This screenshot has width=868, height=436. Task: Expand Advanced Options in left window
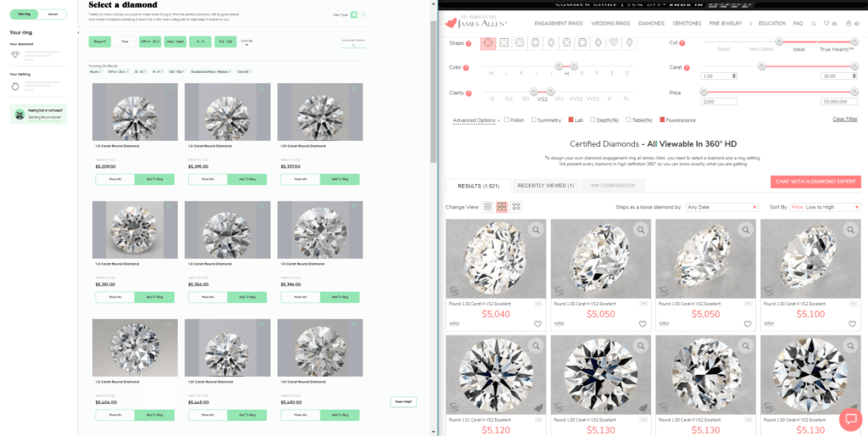tap(353, 42)
